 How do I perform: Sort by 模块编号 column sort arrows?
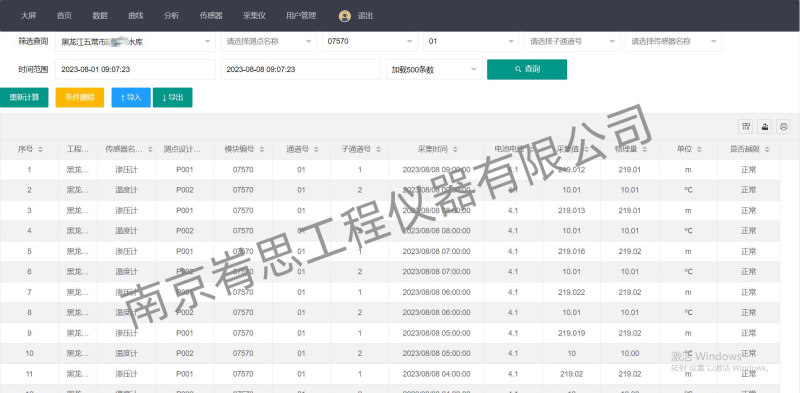point(261,150)
